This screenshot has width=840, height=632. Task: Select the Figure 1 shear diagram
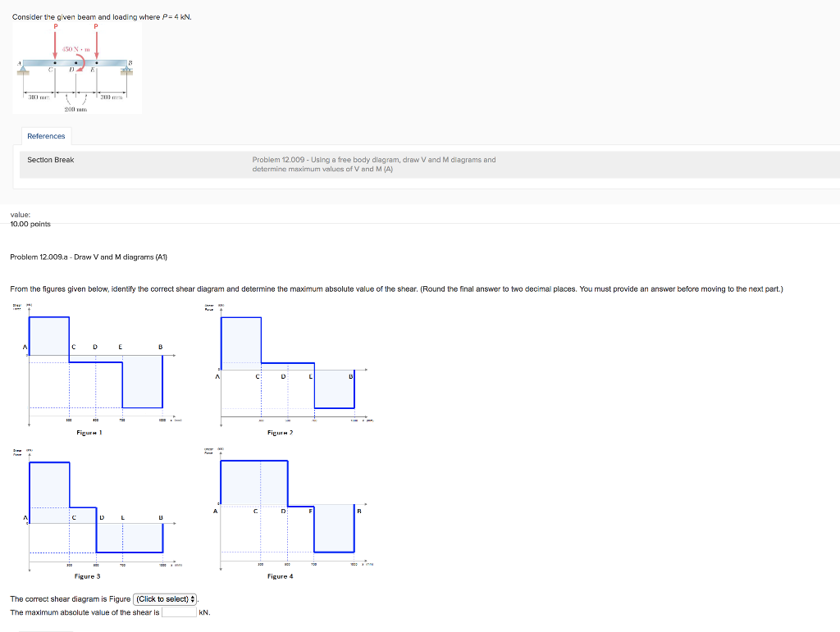tap(98, 365)
